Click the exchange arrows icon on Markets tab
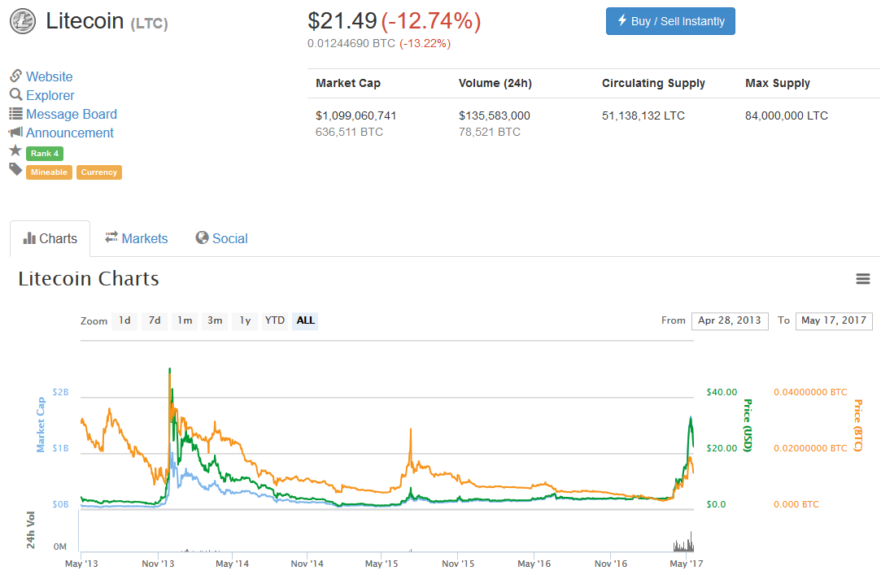Viewport: 881px width, 588px height. [111, 237]
